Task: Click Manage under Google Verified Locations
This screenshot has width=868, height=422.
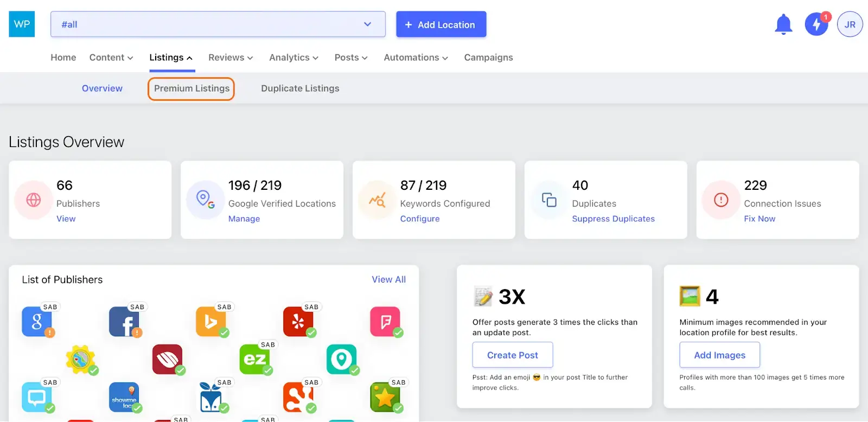Action: coord(244,219)
